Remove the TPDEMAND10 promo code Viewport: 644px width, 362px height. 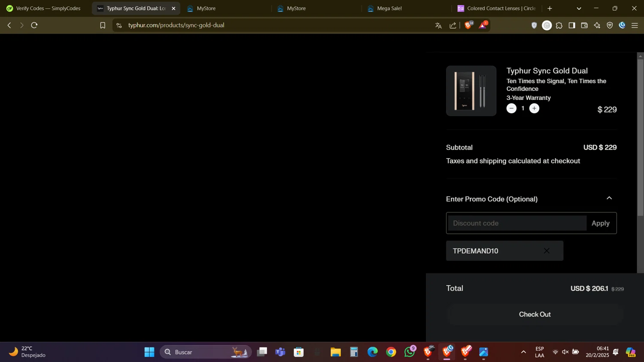point(547,251)
